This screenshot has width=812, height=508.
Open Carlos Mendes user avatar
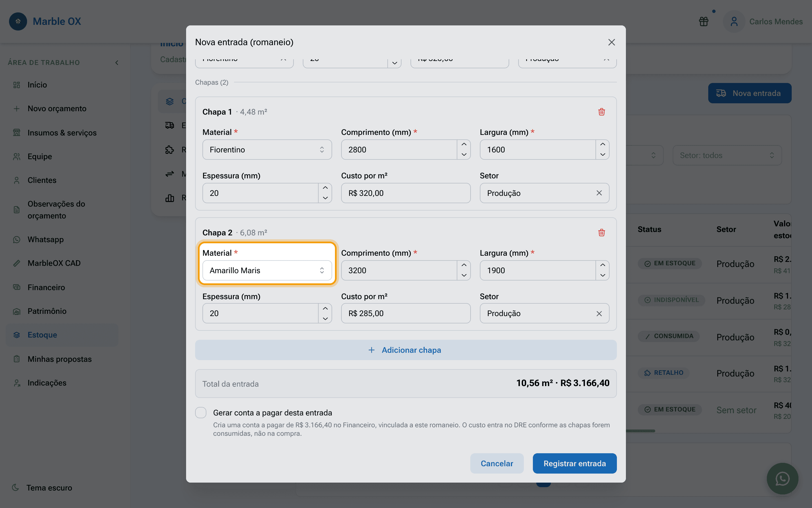pyautogui.click(x=734, y=21)
